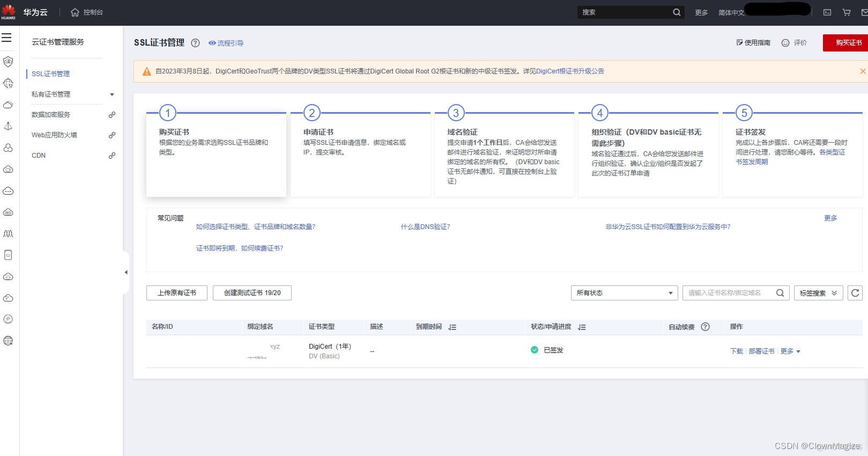This screenshot has height=456, width=868.
Task: Sort by 到期时间 column icon
Action: [452, 327]
